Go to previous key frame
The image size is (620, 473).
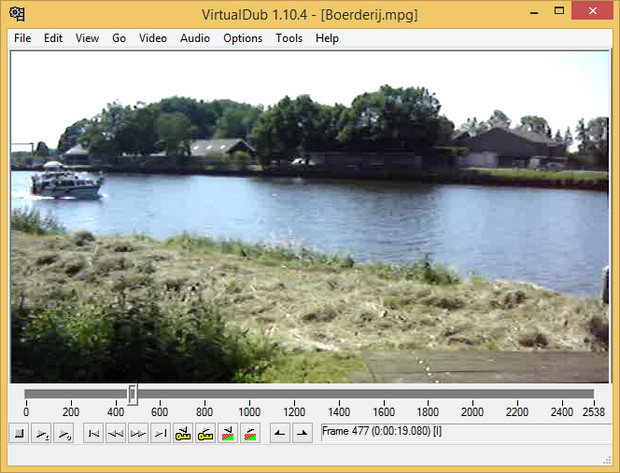pyautogui.click(x=183, y=433)
